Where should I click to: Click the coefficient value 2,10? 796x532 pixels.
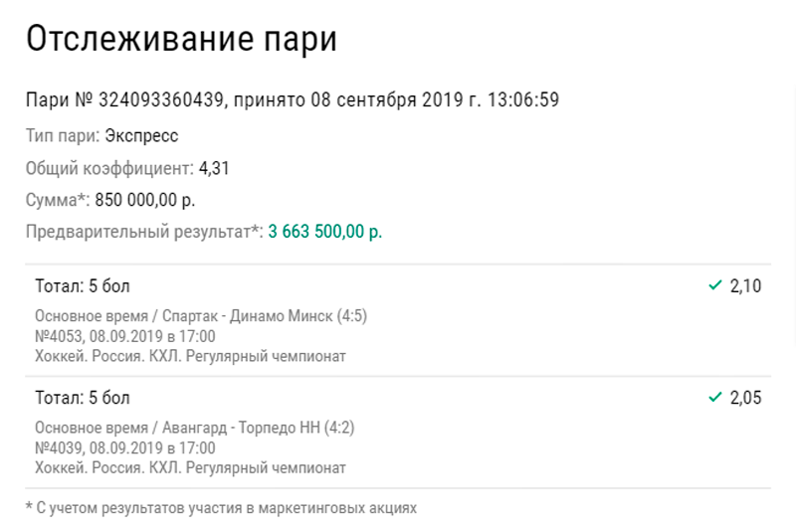click(x=745, y=286)
